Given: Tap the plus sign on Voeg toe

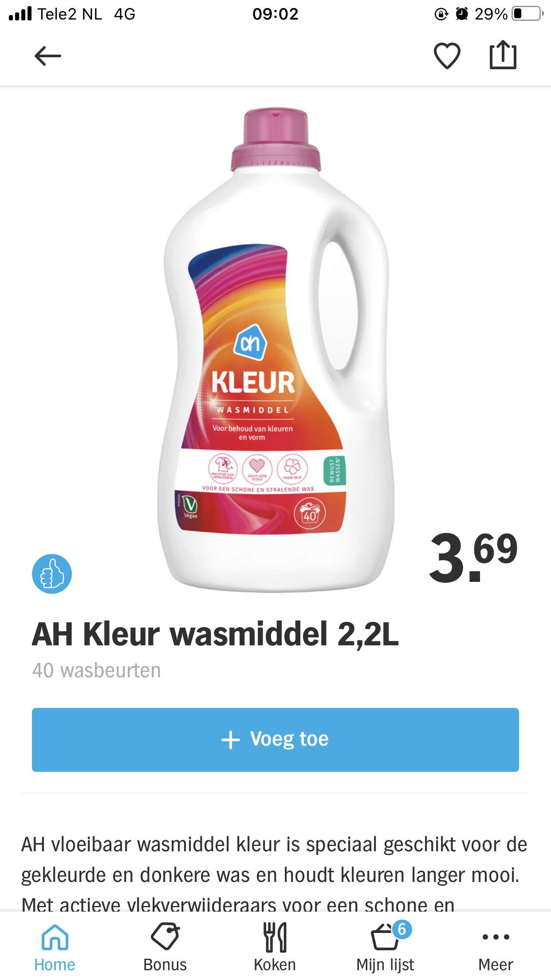Looking at the screenshot, I should [x=231, y=740].
